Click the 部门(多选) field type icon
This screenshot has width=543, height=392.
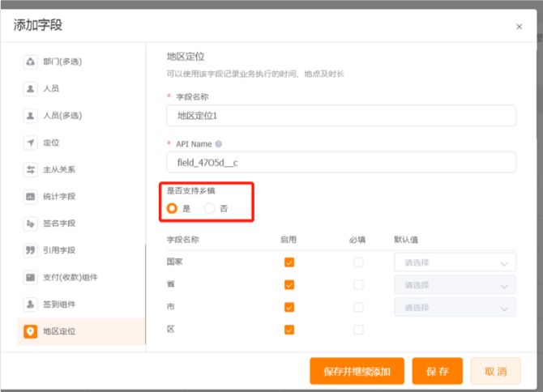30,62
